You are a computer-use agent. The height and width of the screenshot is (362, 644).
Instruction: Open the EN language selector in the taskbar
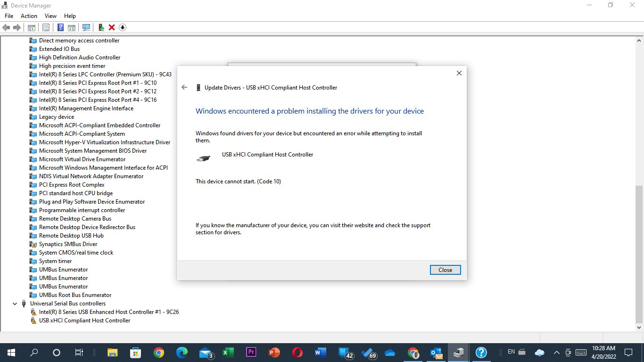(x=511, y=352)
